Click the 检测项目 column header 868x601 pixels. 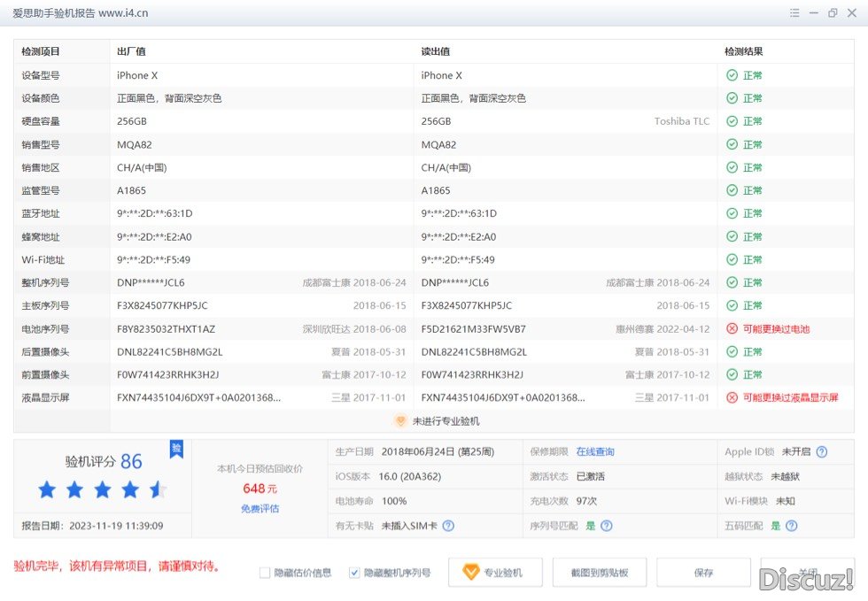tap(41, 51)
